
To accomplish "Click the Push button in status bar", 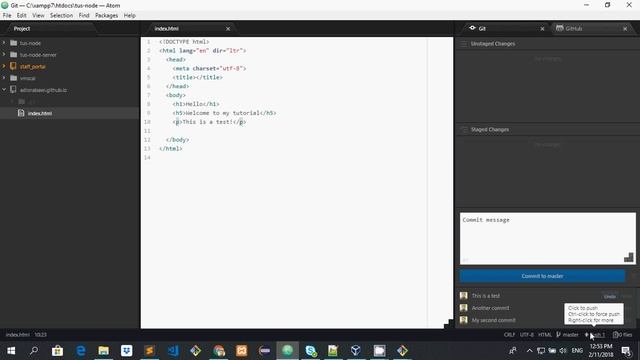I will (x=595, y=335).
